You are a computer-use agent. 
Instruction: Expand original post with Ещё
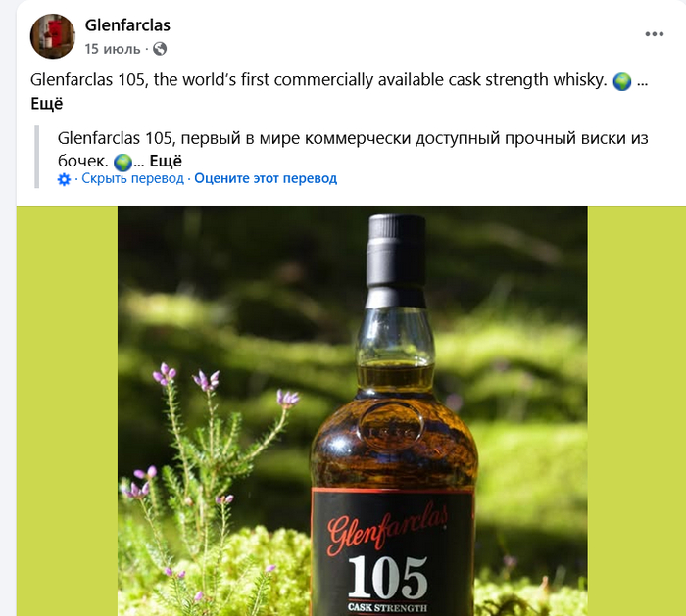click(x=47, y=104)
